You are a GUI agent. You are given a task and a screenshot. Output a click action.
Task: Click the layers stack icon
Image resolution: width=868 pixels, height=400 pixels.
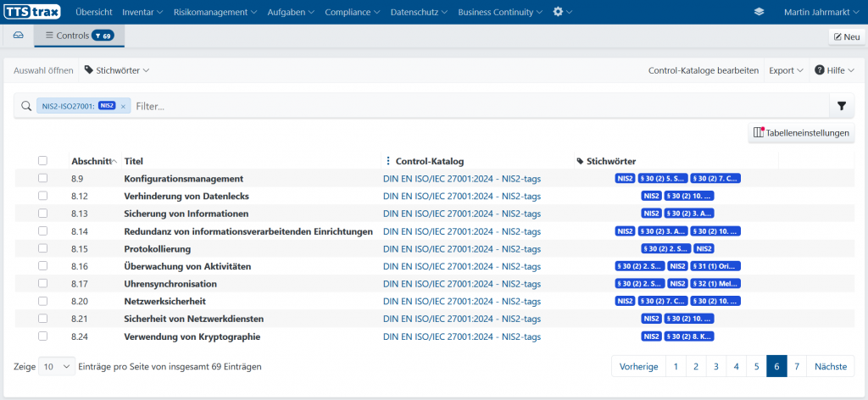[x=758, y=12]
